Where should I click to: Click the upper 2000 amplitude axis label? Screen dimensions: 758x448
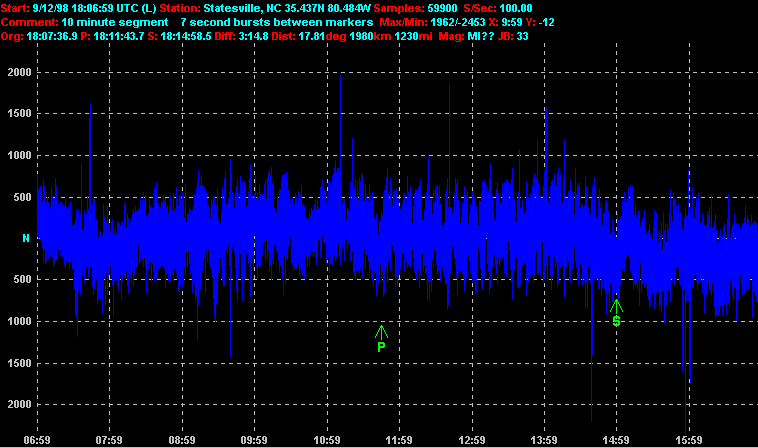(x=19, y=72)
